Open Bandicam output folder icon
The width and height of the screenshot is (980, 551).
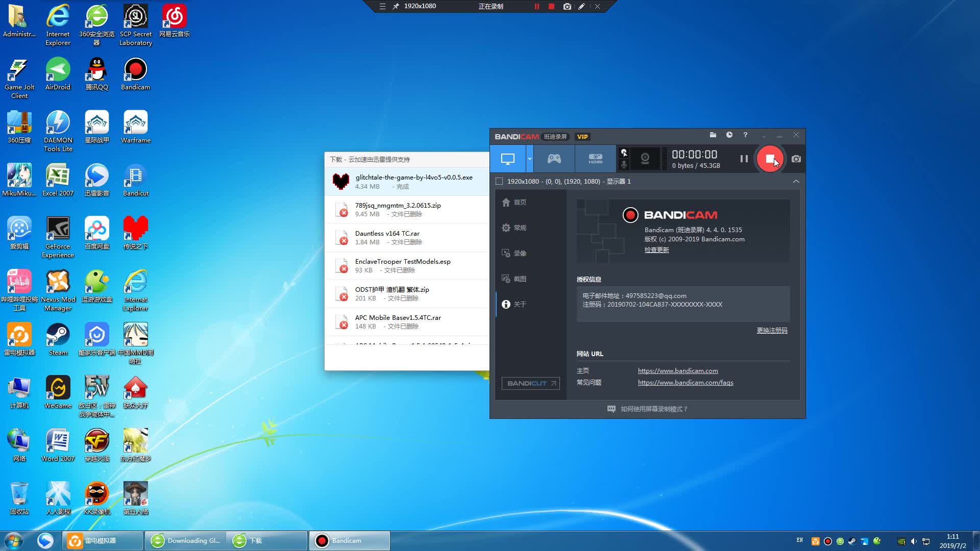pyautogui.click(x=713, y=135)
